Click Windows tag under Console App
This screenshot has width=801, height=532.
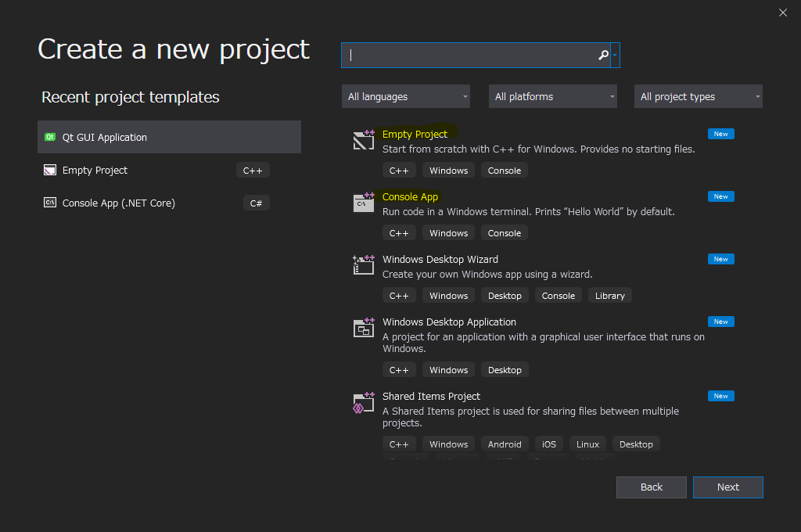pyautogui.click(x=448, y=233)
